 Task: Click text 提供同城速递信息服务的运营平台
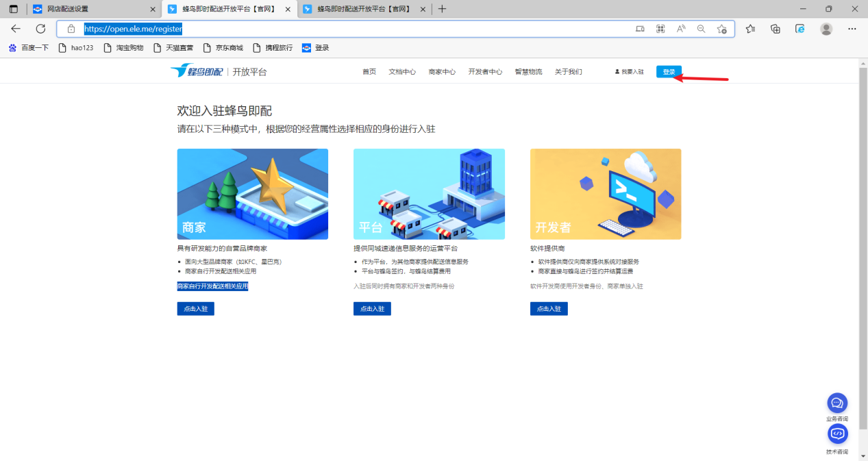[x=406, y=249]
